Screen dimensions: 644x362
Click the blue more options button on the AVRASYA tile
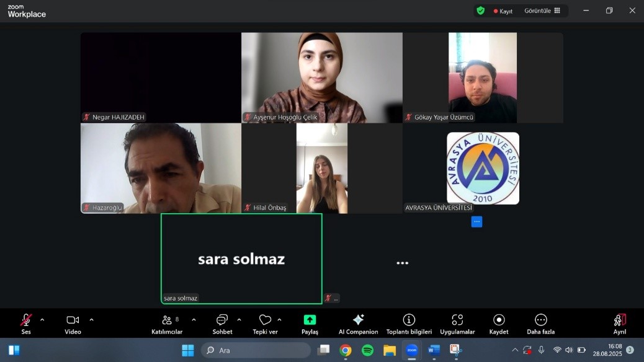[x=476, y=221]
